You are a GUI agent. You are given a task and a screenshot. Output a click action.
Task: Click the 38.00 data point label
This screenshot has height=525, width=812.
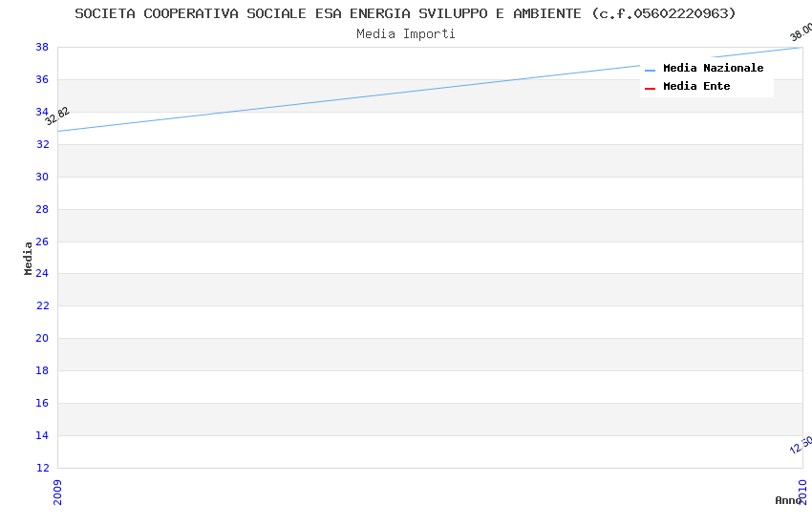tap(801, 32)
